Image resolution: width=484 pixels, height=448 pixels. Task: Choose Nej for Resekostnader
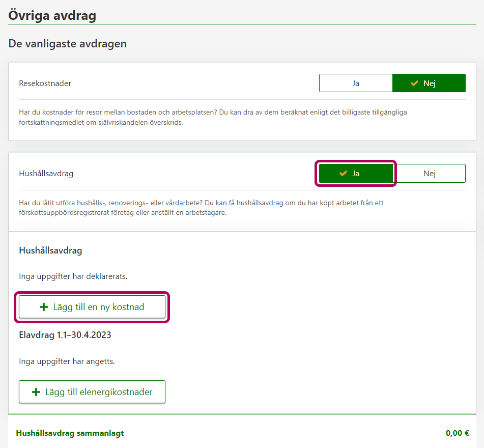coord(429,83)
